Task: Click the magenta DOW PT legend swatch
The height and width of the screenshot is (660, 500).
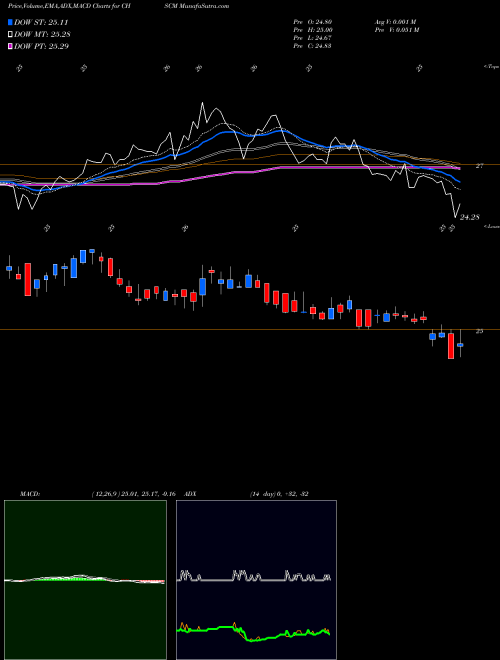Action: (x=10, y=46)
